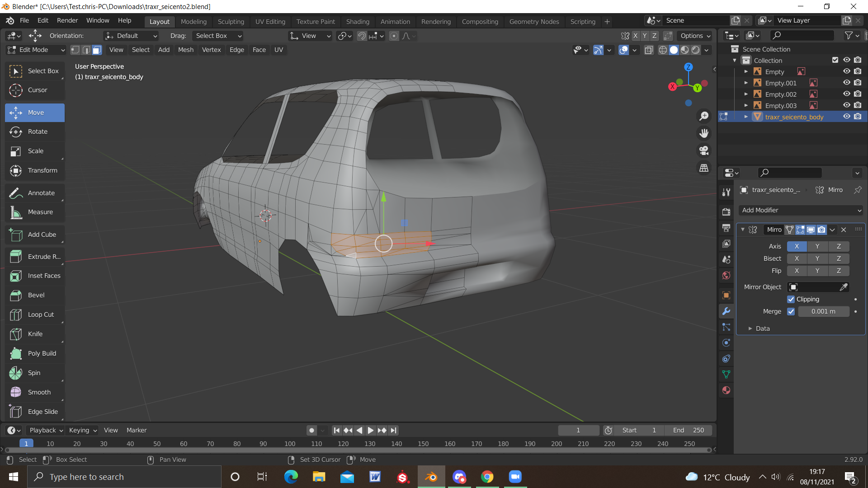Viewport: 868px width, 488px height.
Task: Play the animation
Action: point(370,430)
